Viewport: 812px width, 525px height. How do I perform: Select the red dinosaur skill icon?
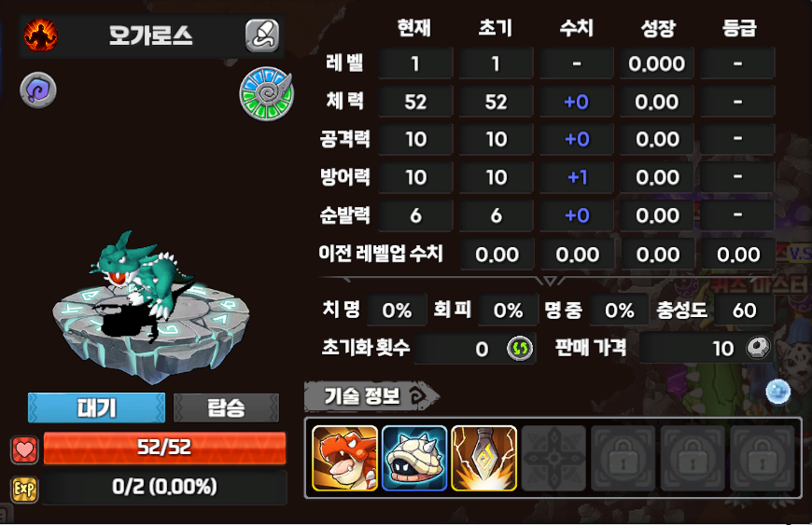point(345,458)
